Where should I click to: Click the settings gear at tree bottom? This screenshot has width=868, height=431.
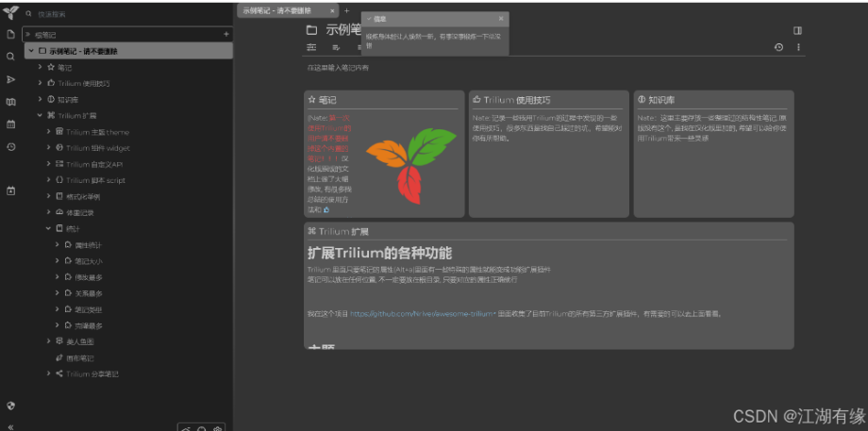(x=218, y=429)
